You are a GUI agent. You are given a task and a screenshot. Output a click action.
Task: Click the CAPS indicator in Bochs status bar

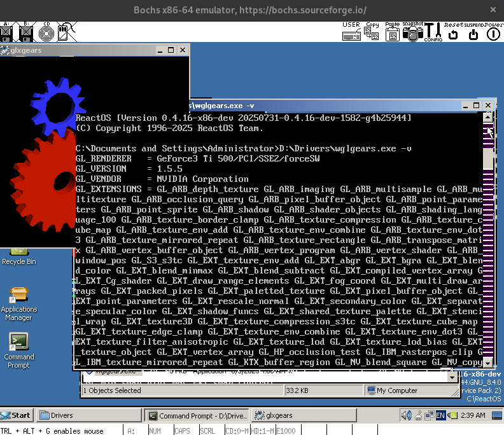182,431
